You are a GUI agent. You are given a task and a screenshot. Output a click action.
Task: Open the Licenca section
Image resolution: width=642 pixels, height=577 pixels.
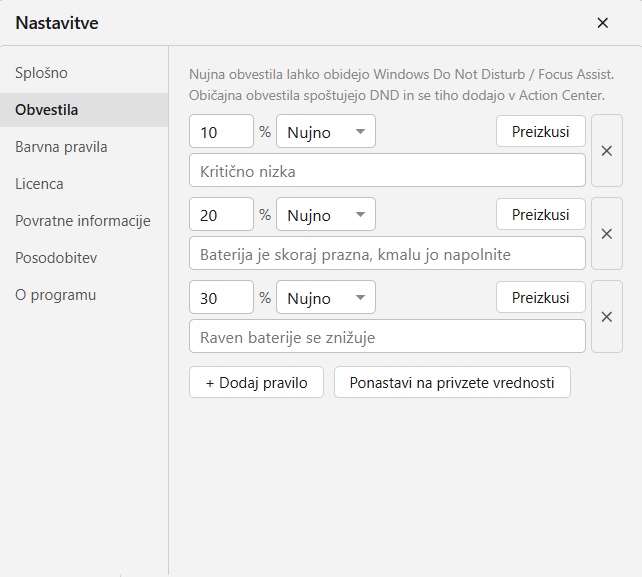84,184
